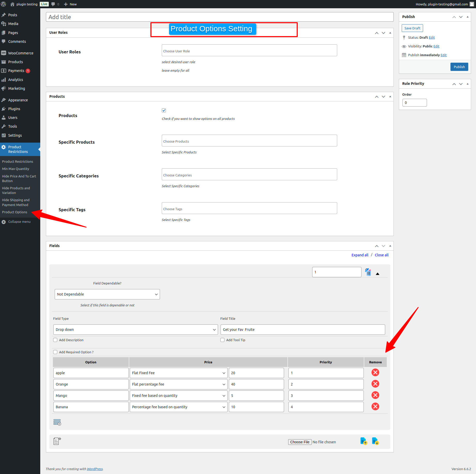
Task: Toggle the Fields panel triangle
Action: pyautogui.click(x=390, y=246)
